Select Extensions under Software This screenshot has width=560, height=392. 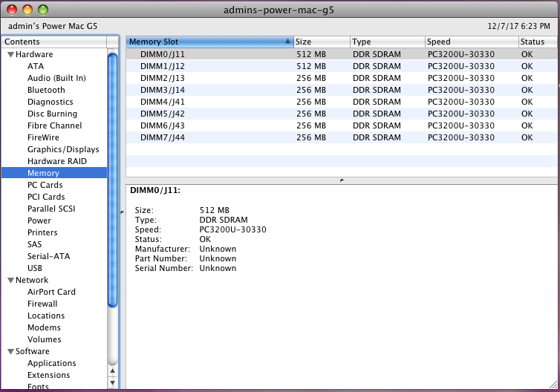pyautogui.click(x=49, y=375)
